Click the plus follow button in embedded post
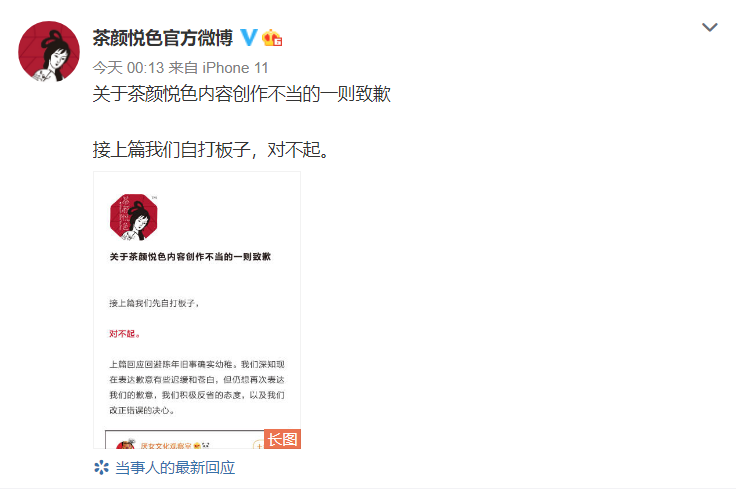 (x=259, y=445)
